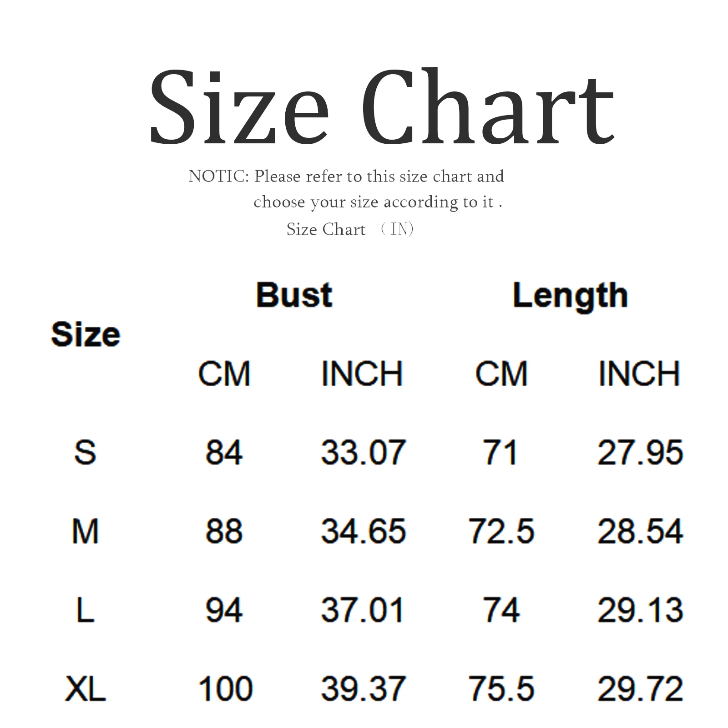Screen dimensions: 728x728
Task: Select the INCH subheader under Length
Action: [x=639, y=374]
